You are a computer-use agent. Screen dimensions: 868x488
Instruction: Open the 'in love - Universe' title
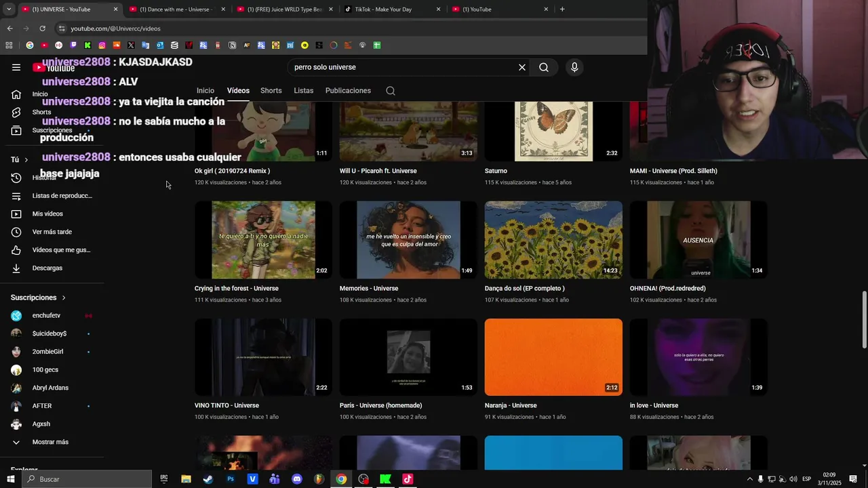[654, 406]
